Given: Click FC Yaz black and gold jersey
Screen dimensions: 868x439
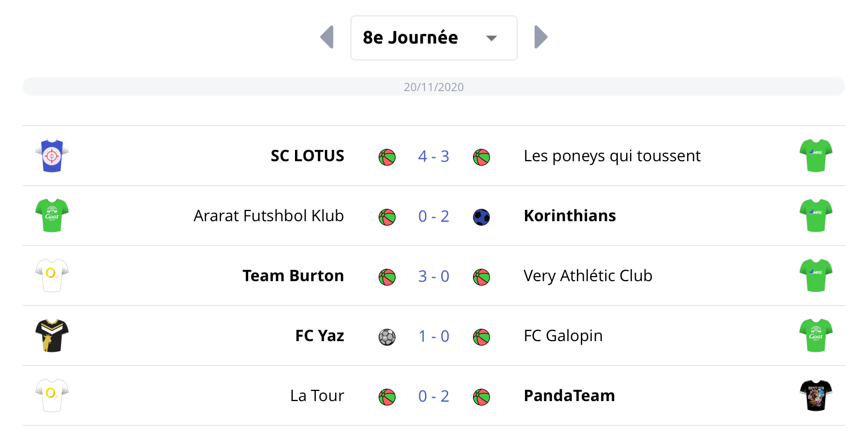Looking at the screenshot, I should [52, 335].
